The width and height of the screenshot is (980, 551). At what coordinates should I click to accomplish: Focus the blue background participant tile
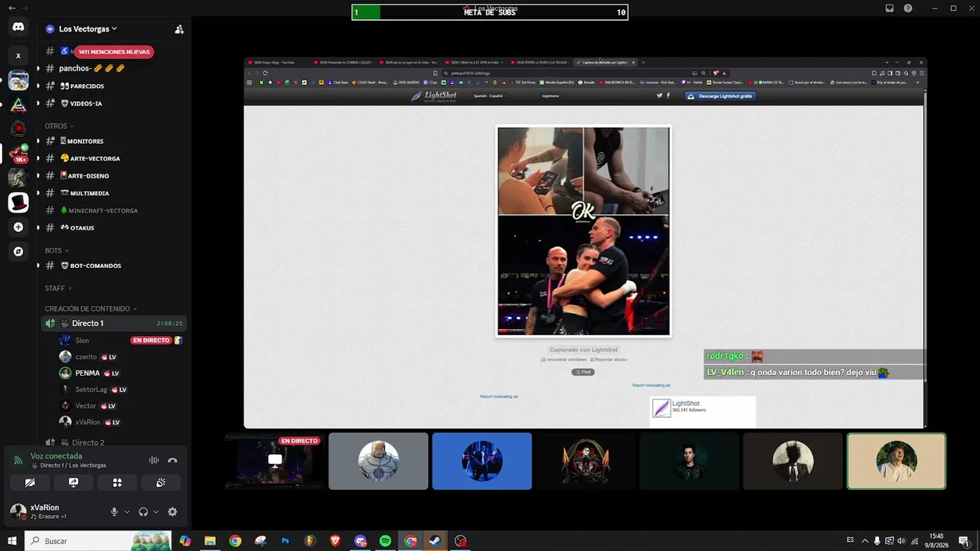point(482,461)
